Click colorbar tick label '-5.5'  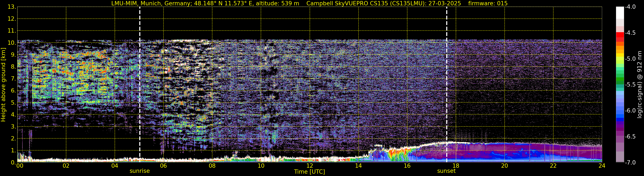tap(630, 85)
